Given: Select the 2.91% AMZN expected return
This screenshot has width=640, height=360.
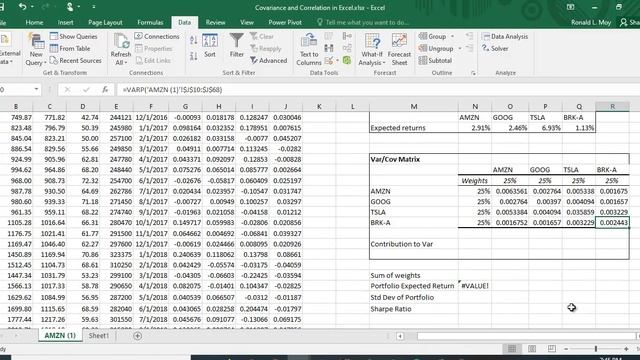Looking at the screenshot, I should [475, 128].
